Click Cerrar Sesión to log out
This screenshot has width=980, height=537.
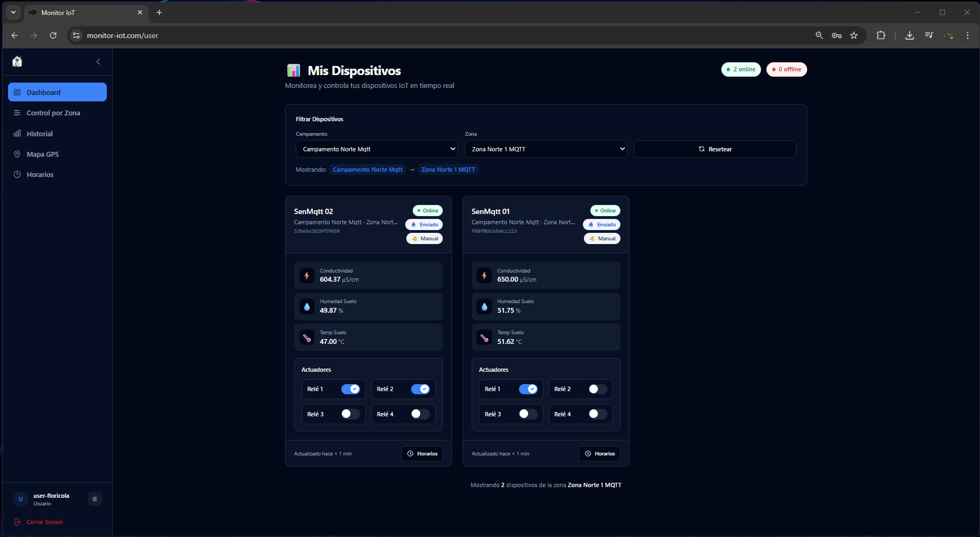[45, 521]
